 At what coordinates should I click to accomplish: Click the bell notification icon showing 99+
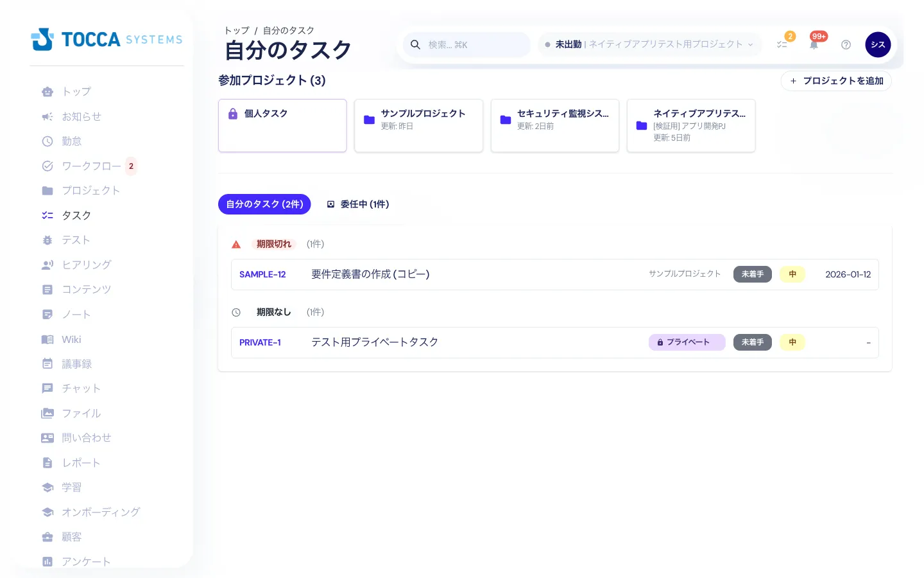814,44
